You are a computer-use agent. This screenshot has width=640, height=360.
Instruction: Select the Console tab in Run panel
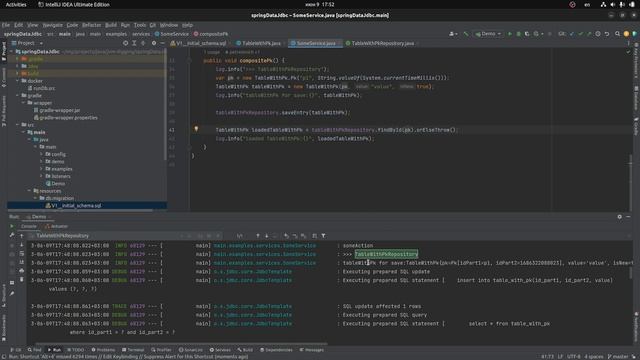point(29,226)
